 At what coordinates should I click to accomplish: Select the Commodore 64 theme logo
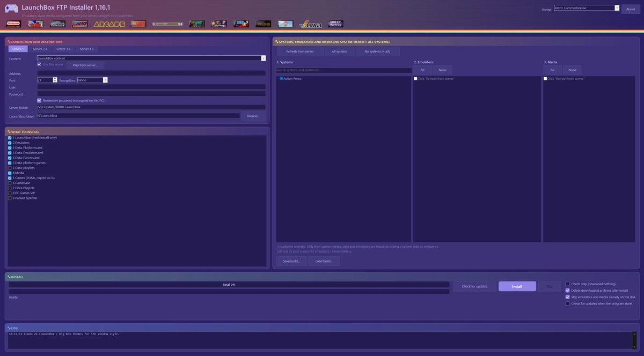167,24
